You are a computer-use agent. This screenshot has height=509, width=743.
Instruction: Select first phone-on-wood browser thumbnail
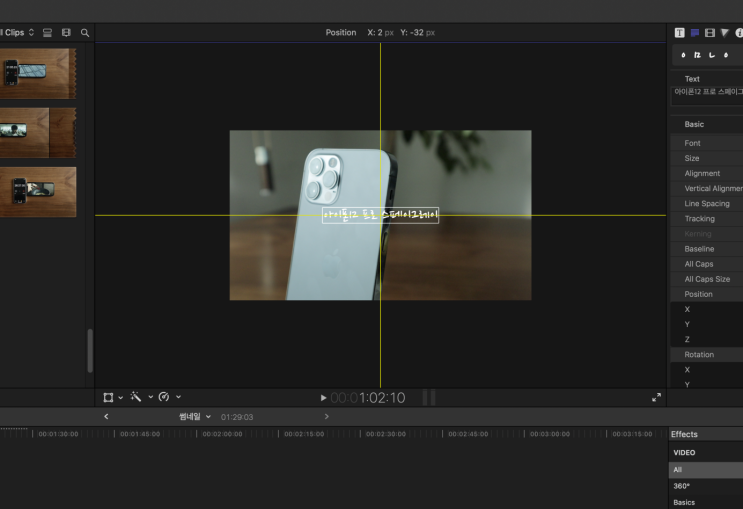(x=38, y=73)
